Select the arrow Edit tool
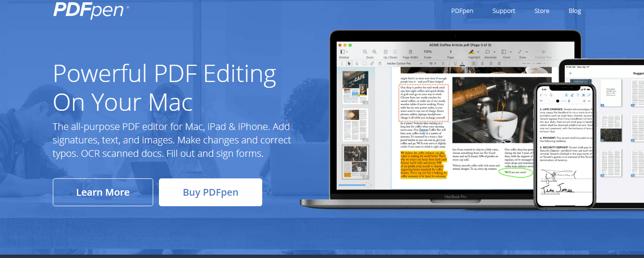The image size is (644, 258). [x=349, y=63]
